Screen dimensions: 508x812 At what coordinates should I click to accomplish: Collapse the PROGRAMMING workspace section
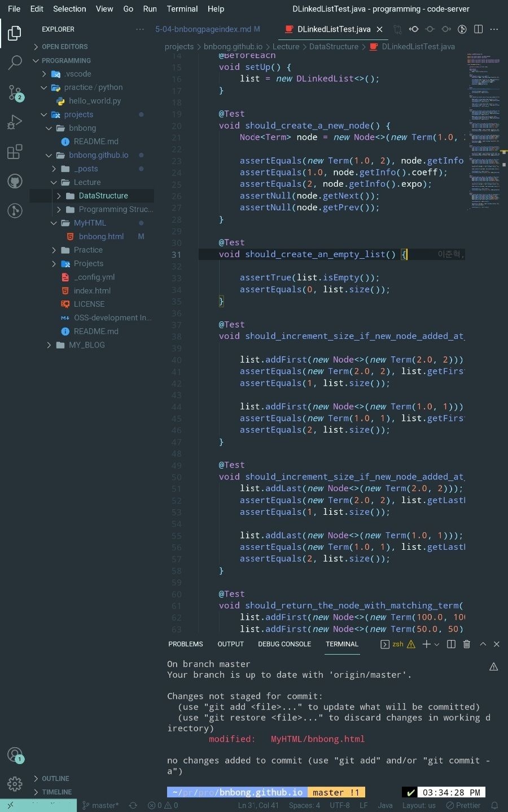click(92, 60)
